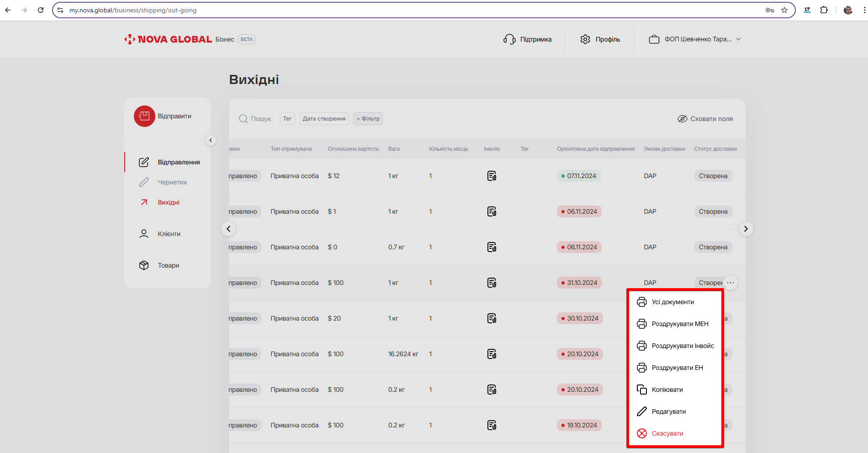The height and width of the screenshot is (453, 868).
Task: Click Скасувати to cancel the shipment
Action: coord(667,433)
